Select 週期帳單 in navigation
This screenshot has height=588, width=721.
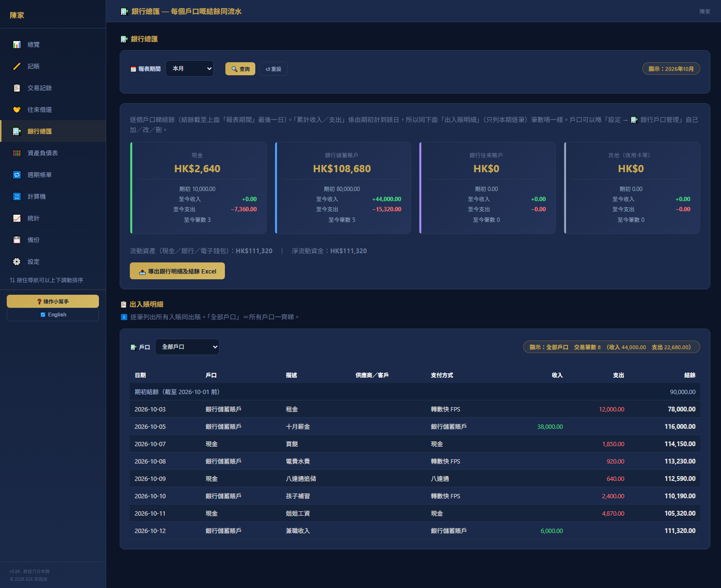coord(53,175)
